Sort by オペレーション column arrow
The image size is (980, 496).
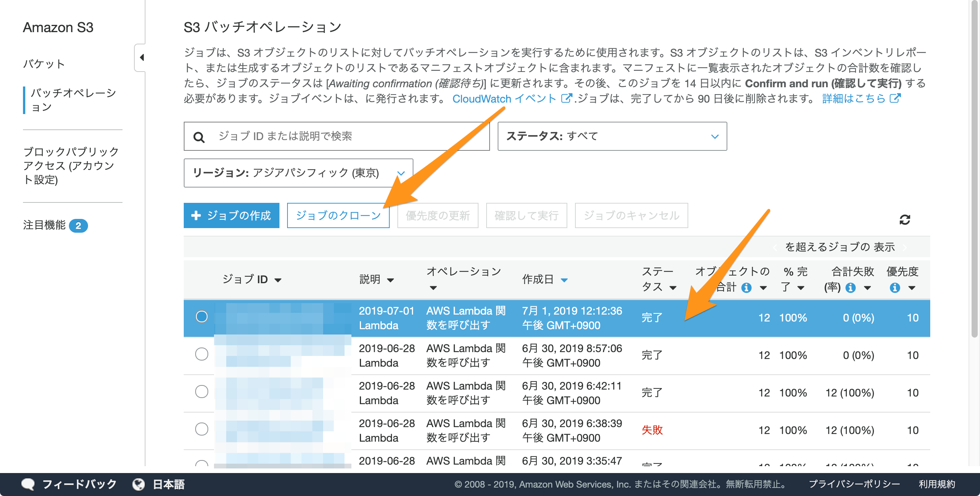433,288
